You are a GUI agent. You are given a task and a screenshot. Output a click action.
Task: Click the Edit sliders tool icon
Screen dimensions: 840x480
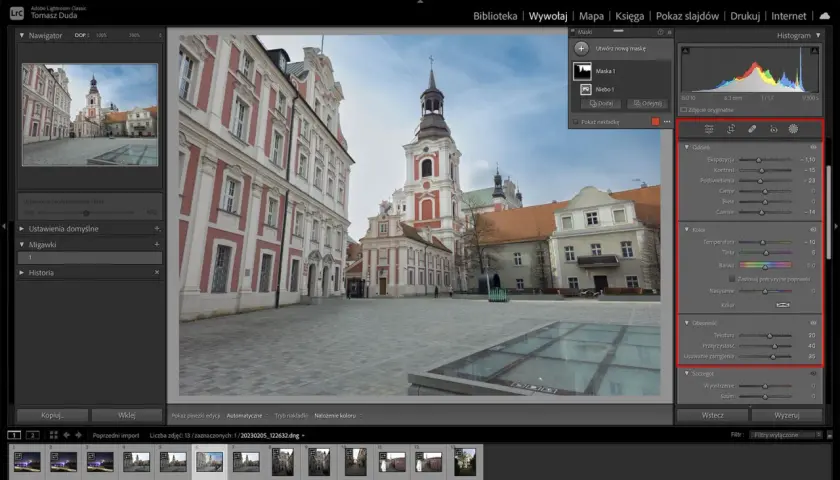(x=709, y=129)
